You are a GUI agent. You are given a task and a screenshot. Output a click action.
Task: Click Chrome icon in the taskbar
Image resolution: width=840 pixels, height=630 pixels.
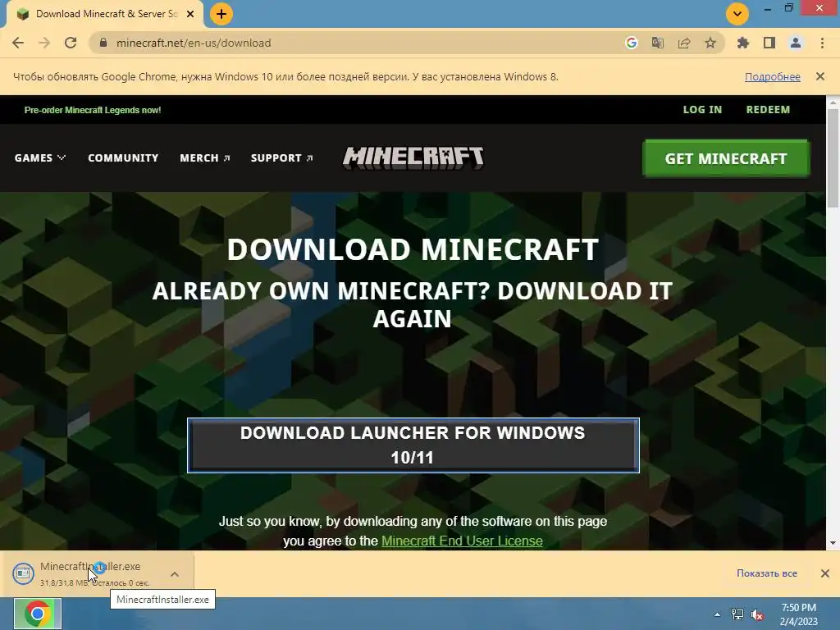tap(38, 614)
